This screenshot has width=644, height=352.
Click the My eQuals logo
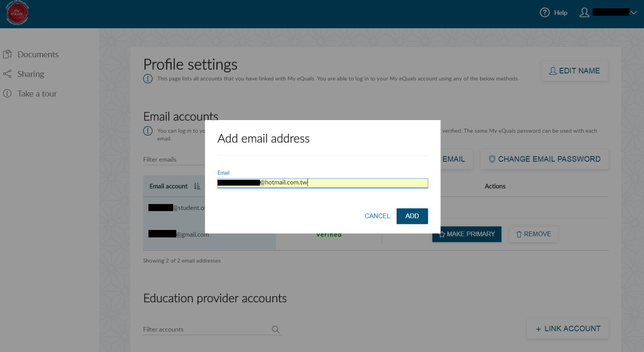[17, 13]
